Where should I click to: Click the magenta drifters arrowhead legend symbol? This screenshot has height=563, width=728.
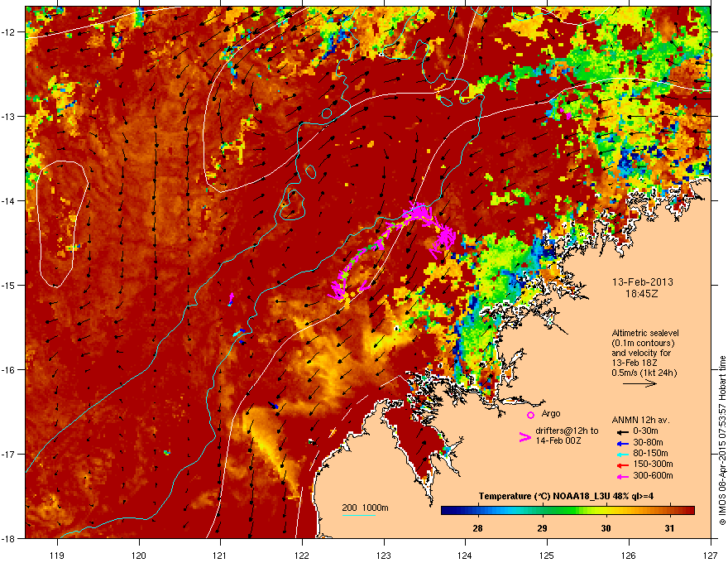coord(525,437)
